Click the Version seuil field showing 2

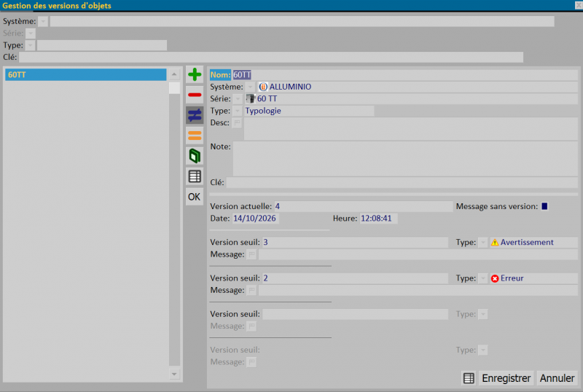[355, 278]
